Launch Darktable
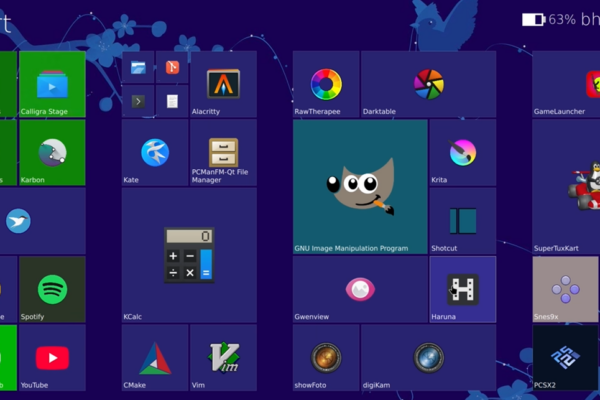This screenshot has height=400, width=600. click(428, 85)
